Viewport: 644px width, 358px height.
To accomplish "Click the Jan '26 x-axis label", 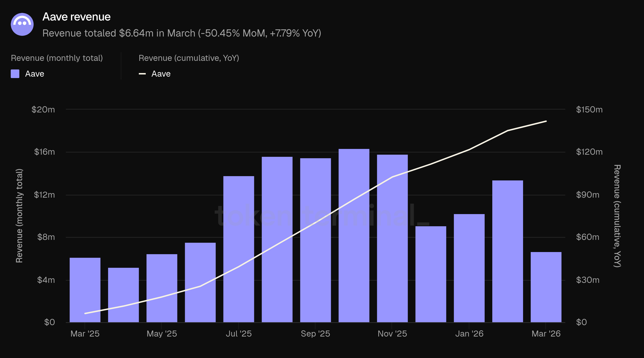I will click(x=469, y=333).
